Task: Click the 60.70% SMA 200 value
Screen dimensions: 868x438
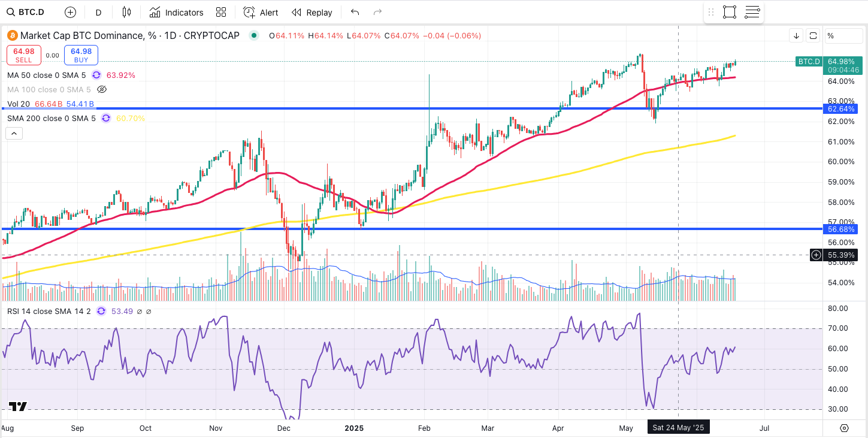Action: point(131,118)
